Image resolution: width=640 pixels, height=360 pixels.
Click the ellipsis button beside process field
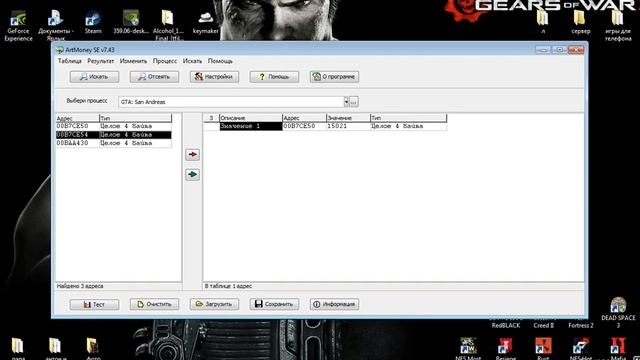tap(354, 102)
